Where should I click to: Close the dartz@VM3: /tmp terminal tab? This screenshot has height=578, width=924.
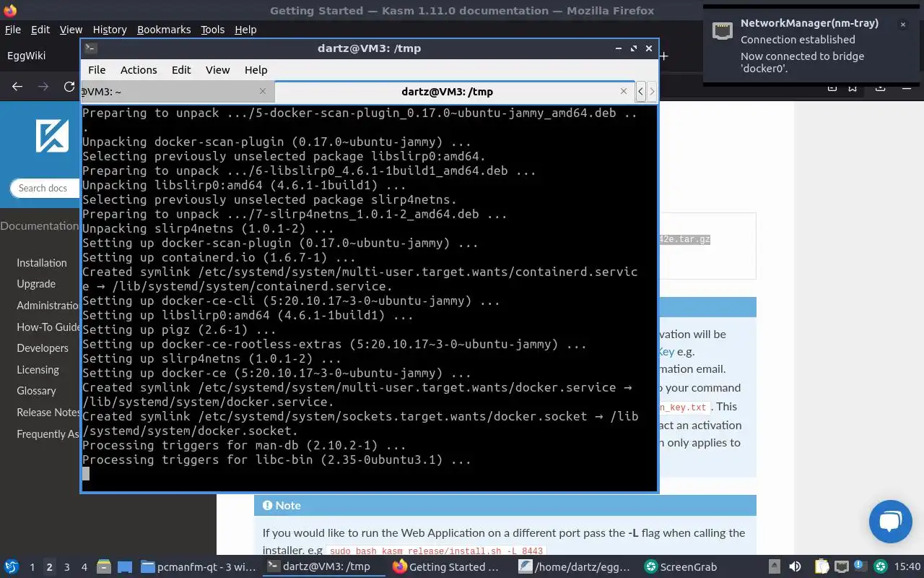pos(624,91)
